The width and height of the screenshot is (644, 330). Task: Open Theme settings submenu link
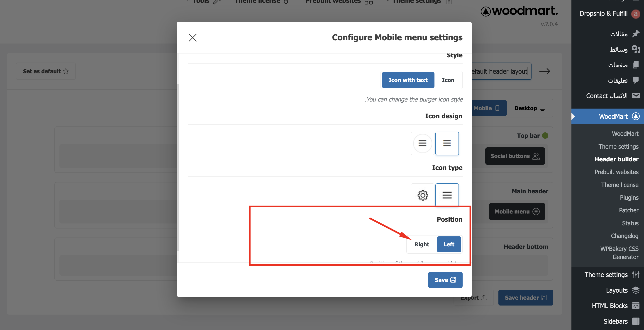618,147
